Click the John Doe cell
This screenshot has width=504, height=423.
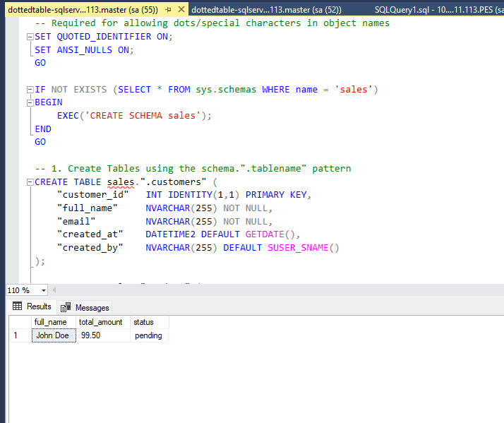(53, 335)
